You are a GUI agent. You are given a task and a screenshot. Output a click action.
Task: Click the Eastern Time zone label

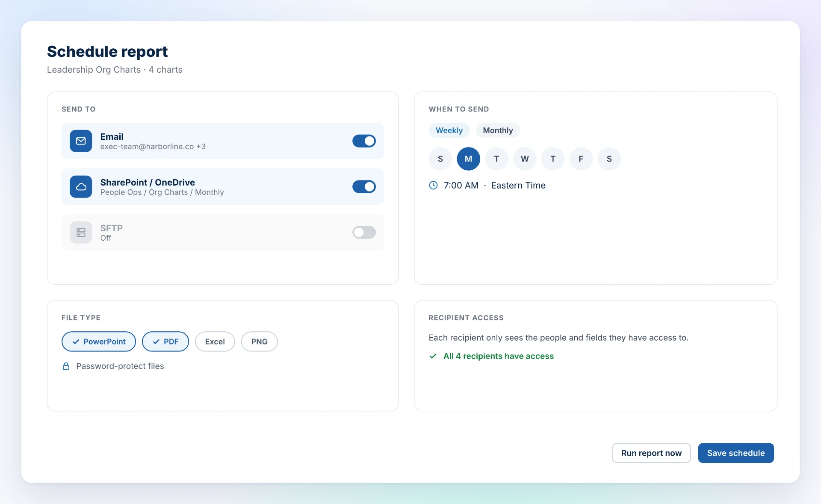tap(518, 186)
